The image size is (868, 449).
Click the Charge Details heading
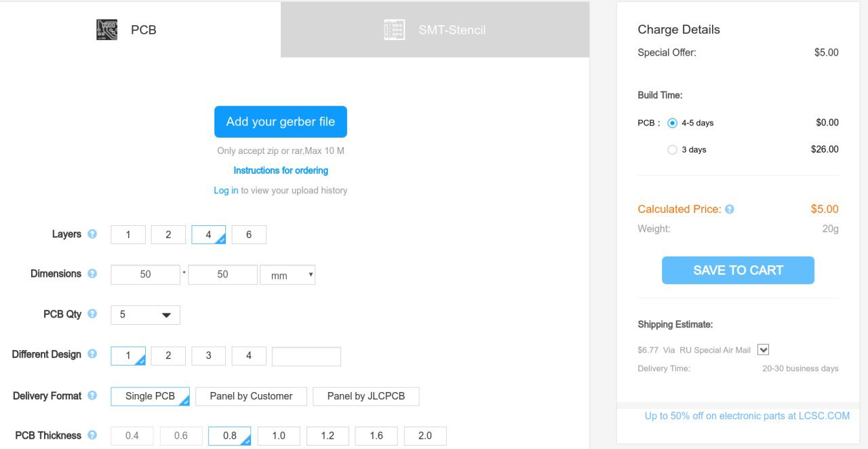(x=679, y=30)
